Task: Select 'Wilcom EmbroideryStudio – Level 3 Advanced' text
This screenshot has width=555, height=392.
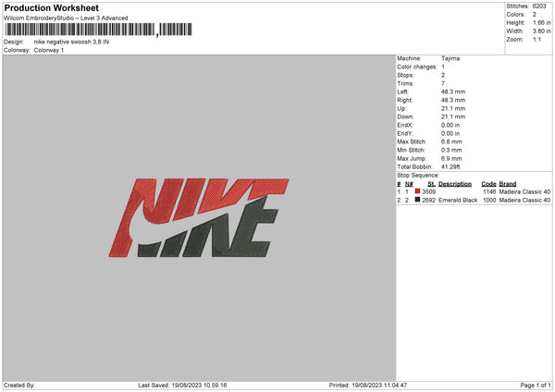Action: pyautogui.click(x=66, y=18)
